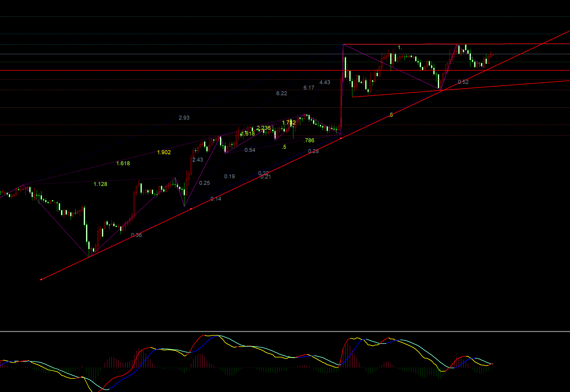Screen dimensions: 570x392
Task: Click the 1.902 yellow ratio label
Action: (x=164, y=152)
